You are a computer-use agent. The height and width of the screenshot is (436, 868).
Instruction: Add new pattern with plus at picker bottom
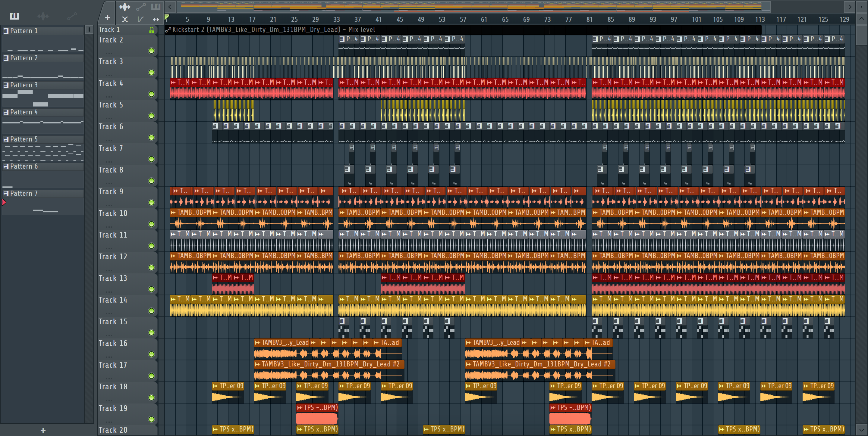[43, 430]
